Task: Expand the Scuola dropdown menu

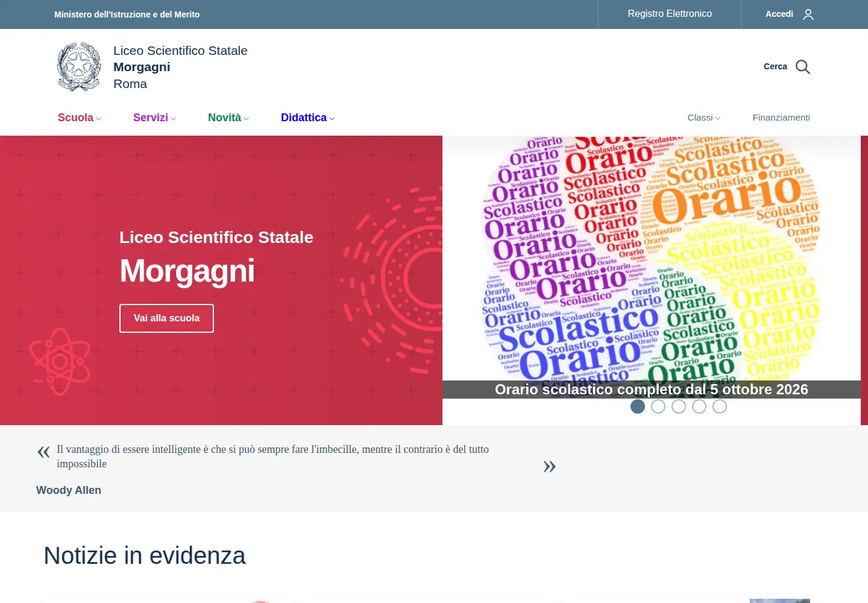Action: coord(80,118)
